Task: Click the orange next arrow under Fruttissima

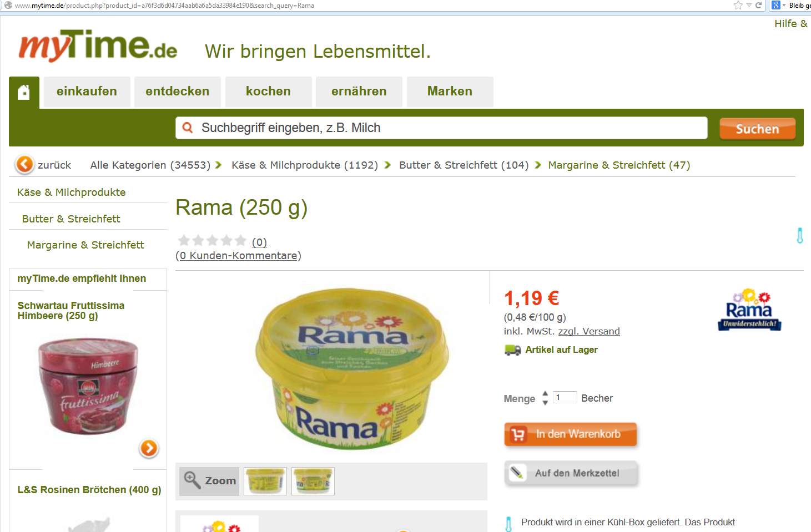Action: pos(149,448)
